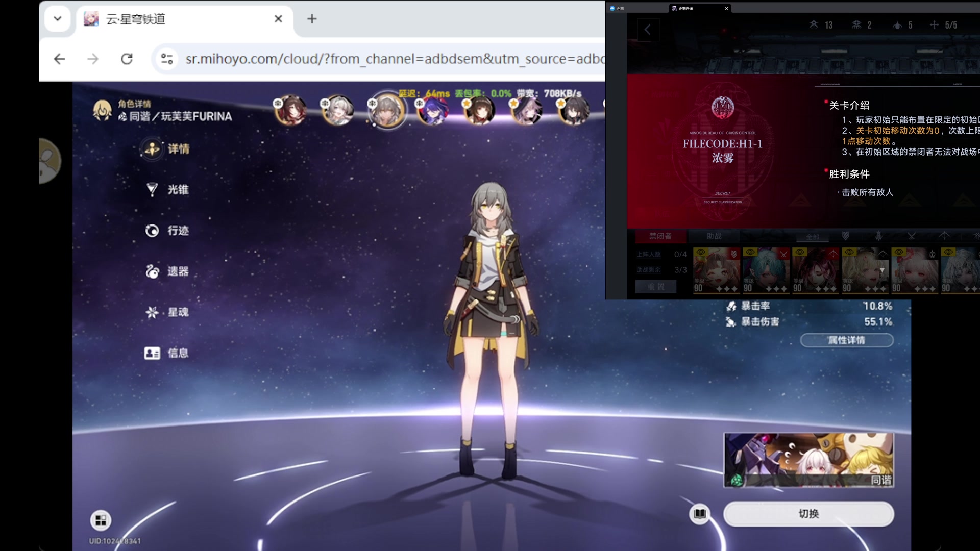Select the pink-white haired character portrait
980x551 pixels.
coord(526,110)
